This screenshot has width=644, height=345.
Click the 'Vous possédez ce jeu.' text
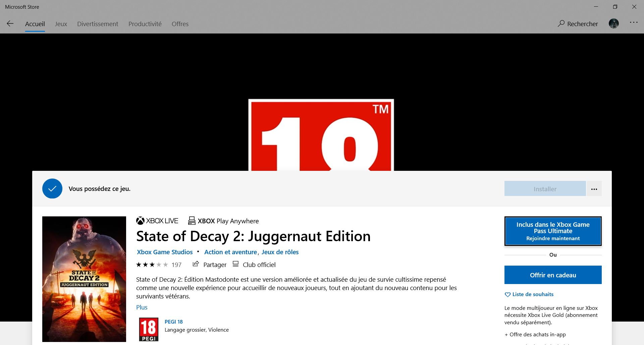point(100,189)
